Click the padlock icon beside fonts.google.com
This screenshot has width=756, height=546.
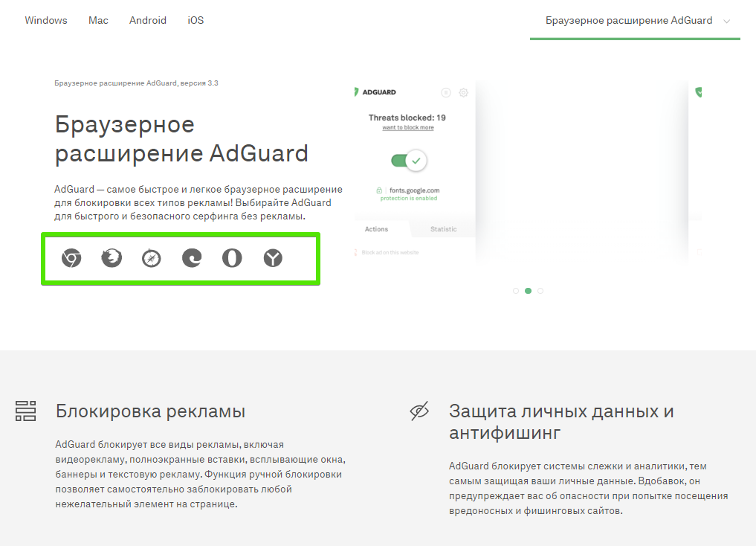pyautogui.click(x=379, y=190)
